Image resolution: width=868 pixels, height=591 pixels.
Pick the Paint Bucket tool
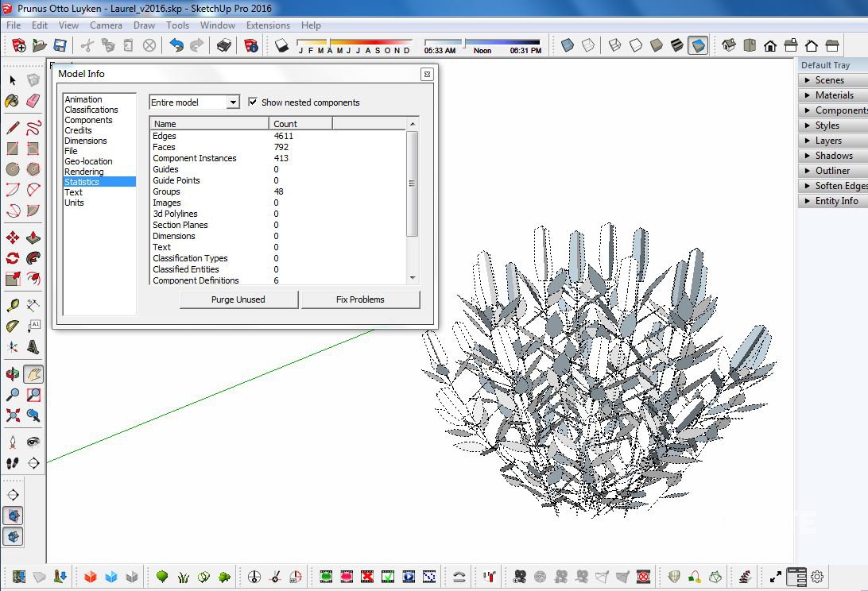click(x=13, y=101)
